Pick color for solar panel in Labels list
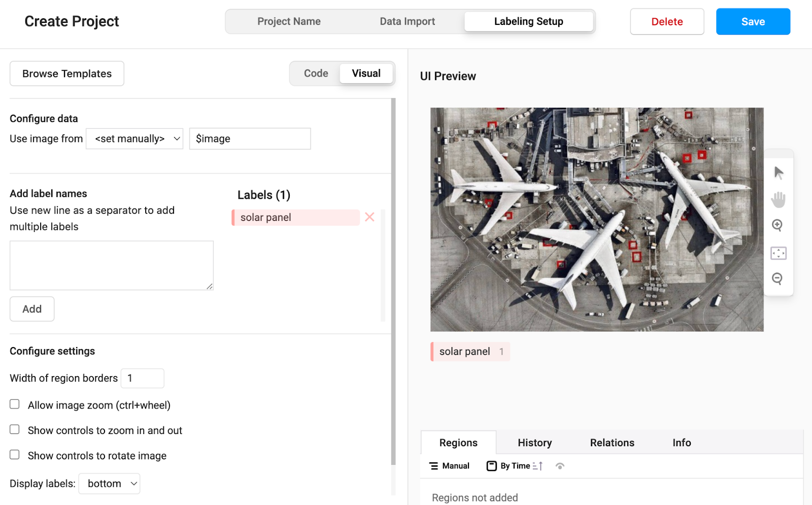812x505 pixels. pyautogui.click(x=233, y=217)
